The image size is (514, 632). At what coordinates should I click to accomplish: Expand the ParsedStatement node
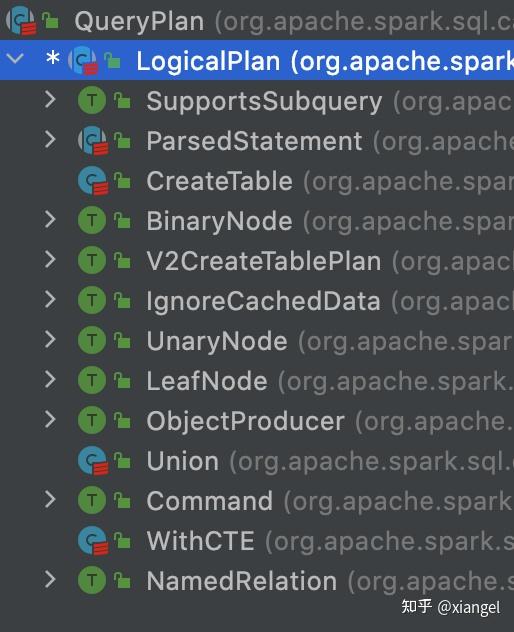click(x=50, y=139)
